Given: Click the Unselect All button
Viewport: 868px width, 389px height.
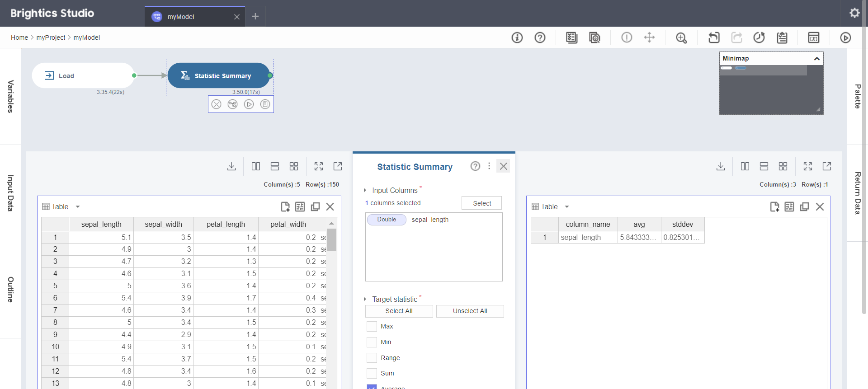Looking at the screenshot, I should [470, 311].
